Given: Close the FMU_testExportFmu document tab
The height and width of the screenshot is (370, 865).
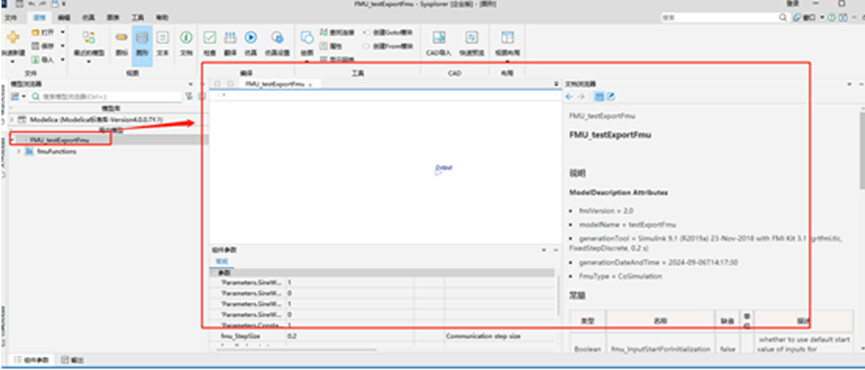Looking at the screenshot, I should tap(310, 84).
